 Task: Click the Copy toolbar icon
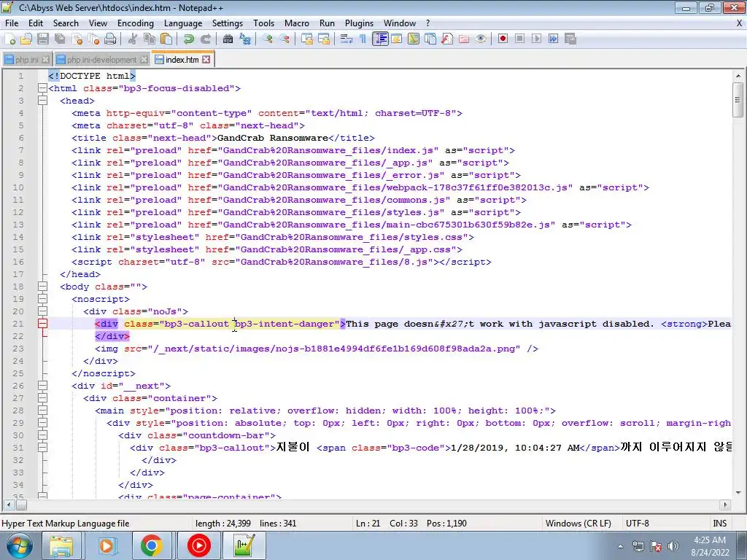(150, 39)
